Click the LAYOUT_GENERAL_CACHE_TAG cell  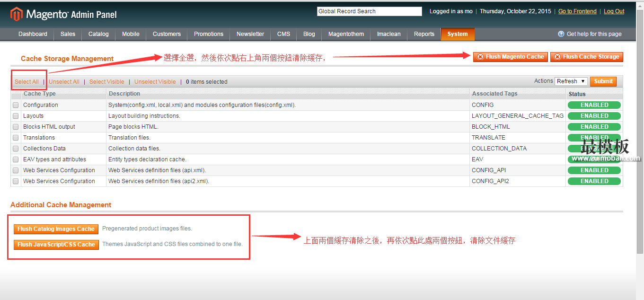click(518, 116)
